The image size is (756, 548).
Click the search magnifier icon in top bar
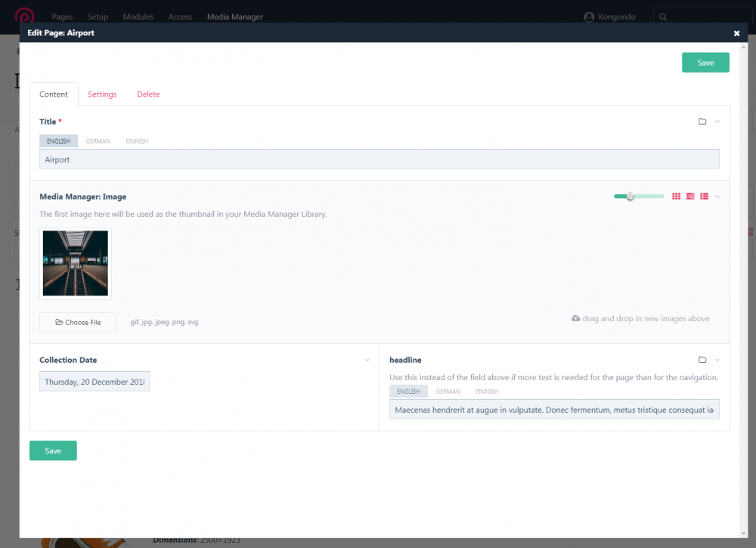point(663,17)
